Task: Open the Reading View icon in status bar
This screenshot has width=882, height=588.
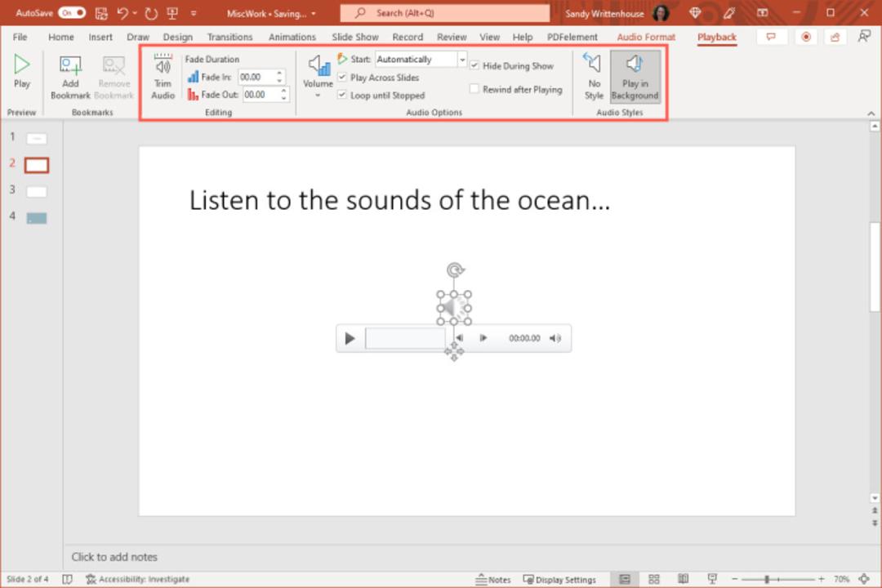Action: point(683,578)
